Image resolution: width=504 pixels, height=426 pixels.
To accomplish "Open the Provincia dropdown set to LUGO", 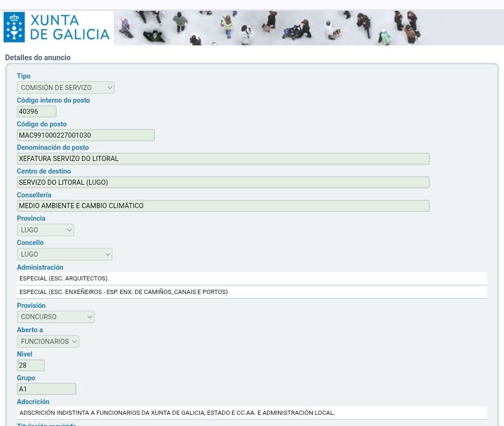I will pos(46,230).
